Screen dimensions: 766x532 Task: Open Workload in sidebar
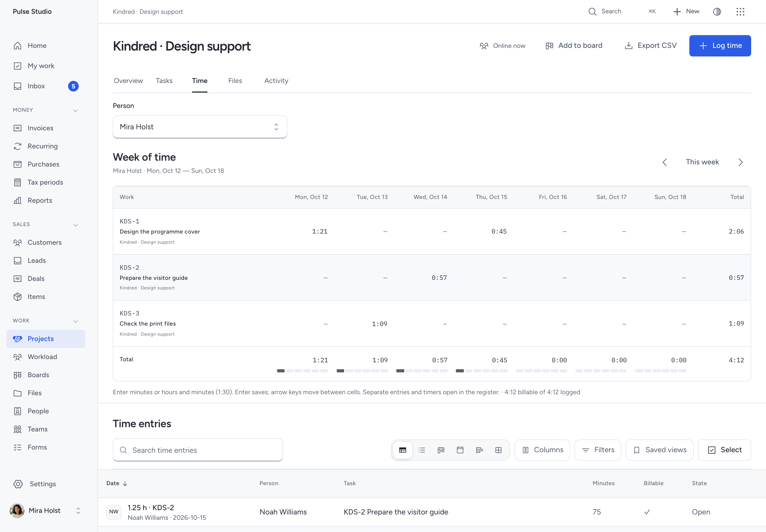46,357
